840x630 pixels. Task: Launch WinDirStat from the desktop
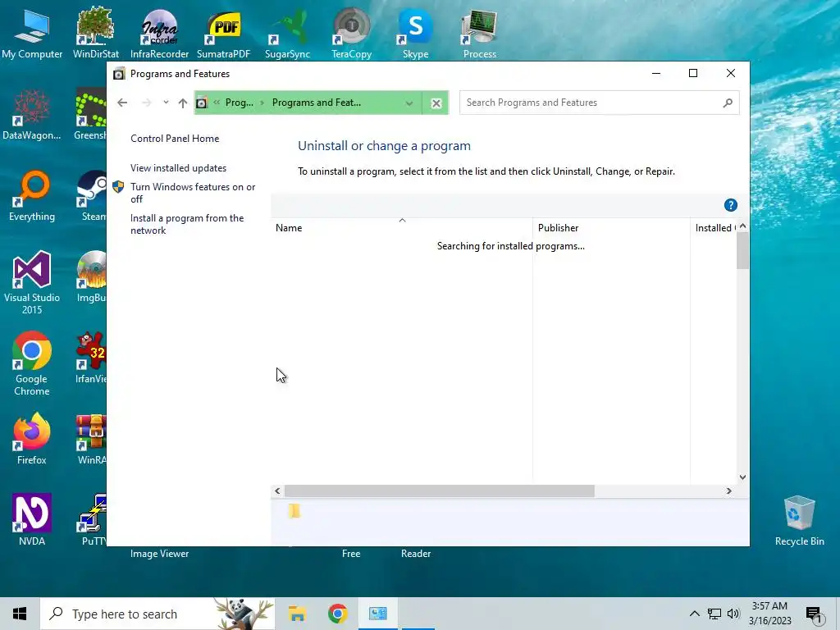95,33
